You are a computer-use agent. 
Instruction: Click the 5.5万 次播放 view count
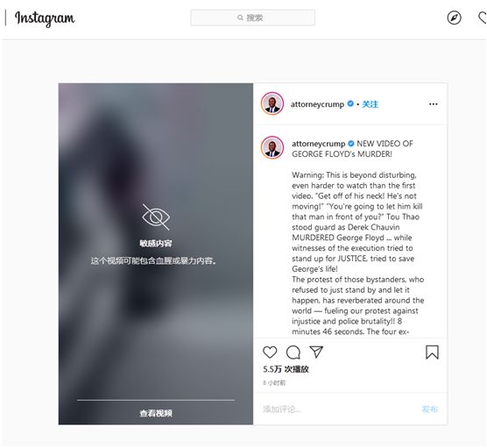pos(286,369)
